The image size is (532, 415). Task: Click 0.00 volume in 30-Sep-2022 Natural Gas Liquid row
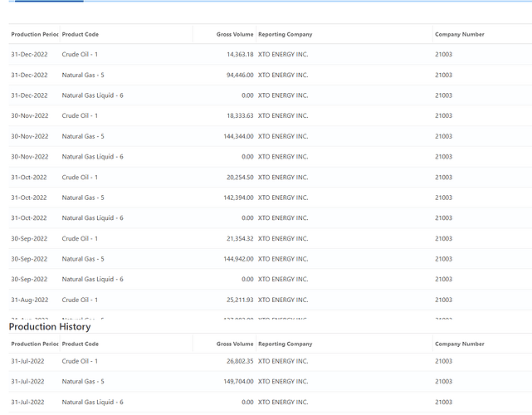click(247, 279)
